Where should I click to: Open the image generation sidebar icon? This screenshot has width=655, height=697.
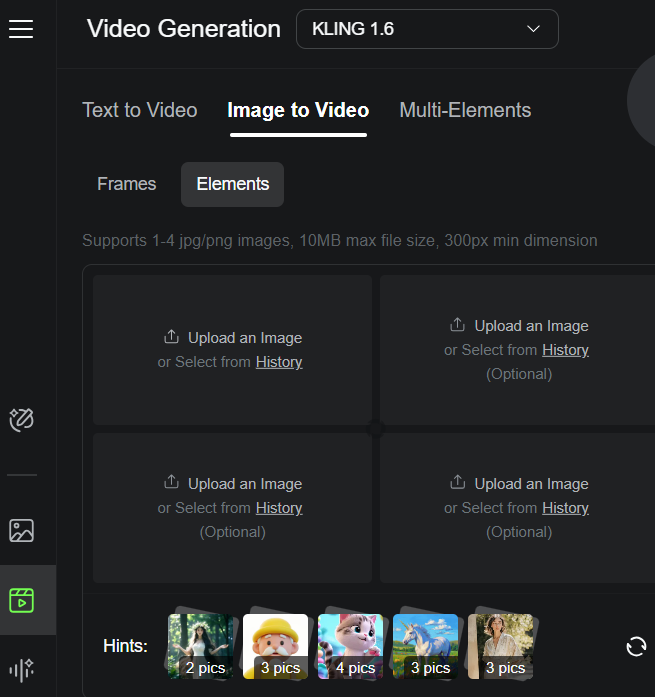(x=21, y=530)
